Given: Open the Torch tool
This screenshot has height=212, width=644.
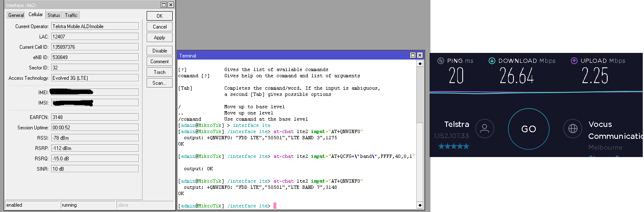Looking at the screenshot, I should coord(159,72).
